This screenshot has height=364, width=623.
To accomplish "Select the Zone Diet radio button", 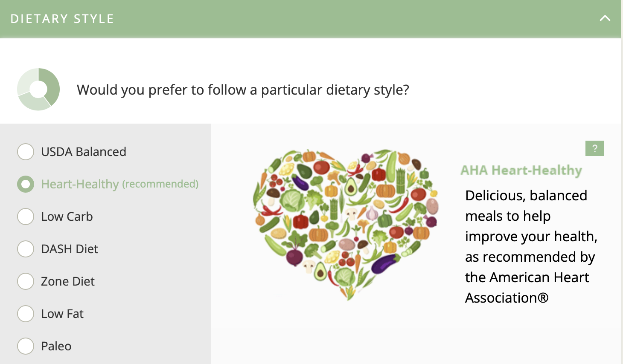I will click(26, 281).
